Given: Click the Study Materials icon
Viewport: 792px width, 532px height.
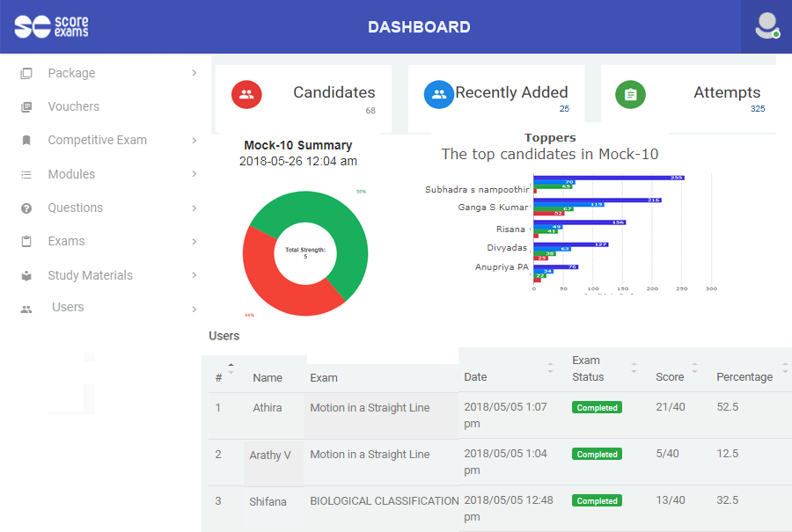Looking at the screenshot, I should pos(26,275).
